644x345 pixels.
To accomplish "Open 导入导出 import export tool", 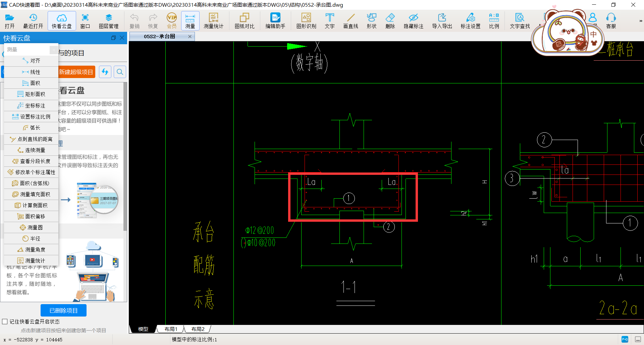I will [442, 21].
